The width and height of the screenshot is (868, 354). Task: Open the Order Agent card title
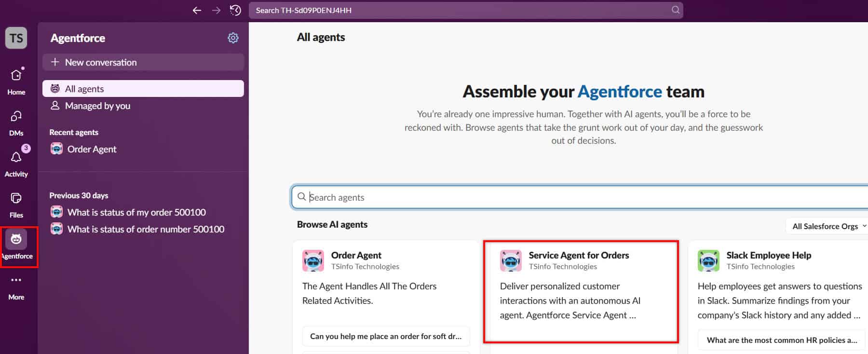point(356,255)
